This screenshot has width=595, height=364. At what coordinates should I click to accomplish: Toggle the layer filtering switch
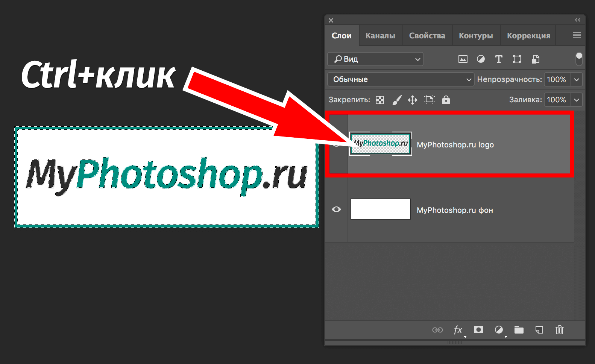[579, 59]
